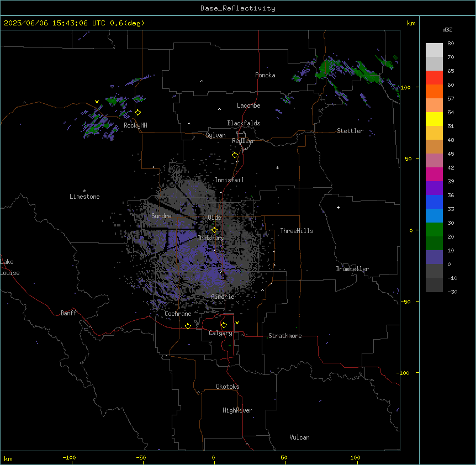
Task: Click the white caret marker below Innisfail
Action: pos(221,193)
